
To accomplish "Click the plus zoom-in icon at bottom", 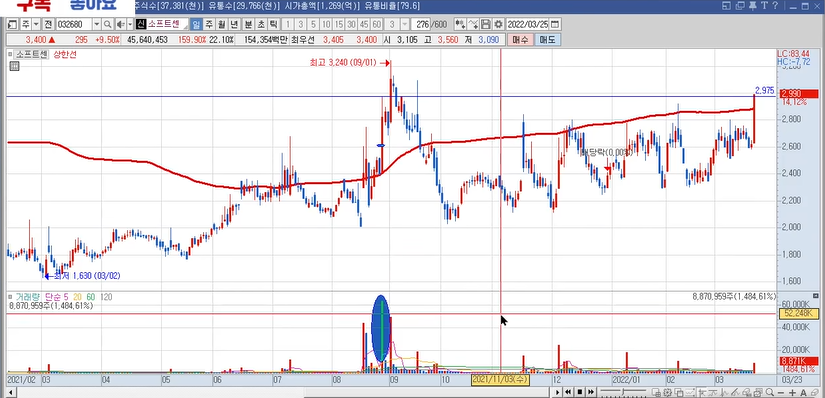I will 792,393.
